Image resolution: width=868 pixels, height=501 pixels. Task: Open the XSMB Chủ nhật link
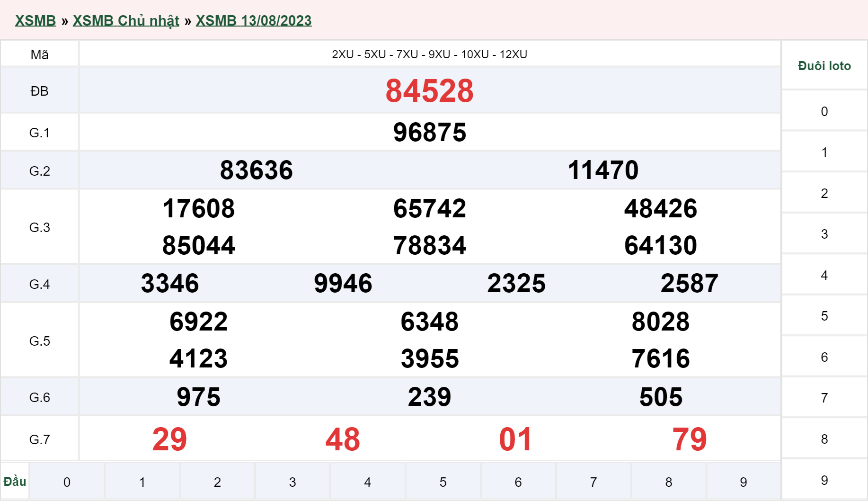126,20
